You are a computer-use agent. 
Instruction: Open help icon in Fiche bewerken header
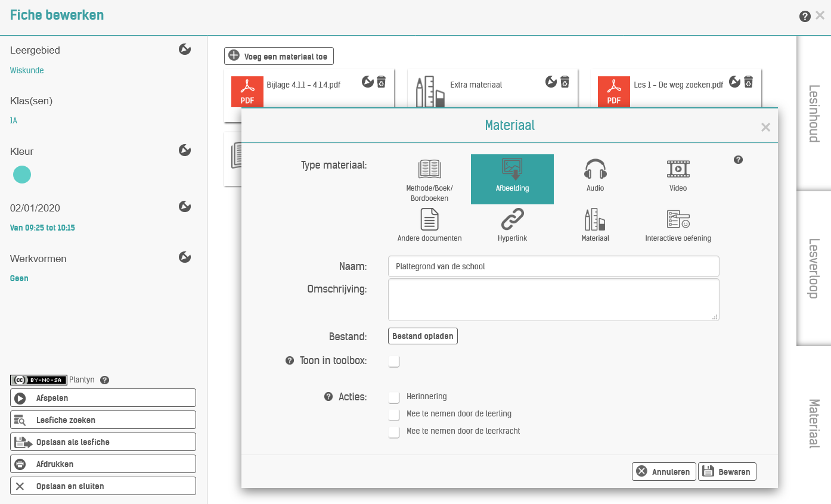pos(805,16)
